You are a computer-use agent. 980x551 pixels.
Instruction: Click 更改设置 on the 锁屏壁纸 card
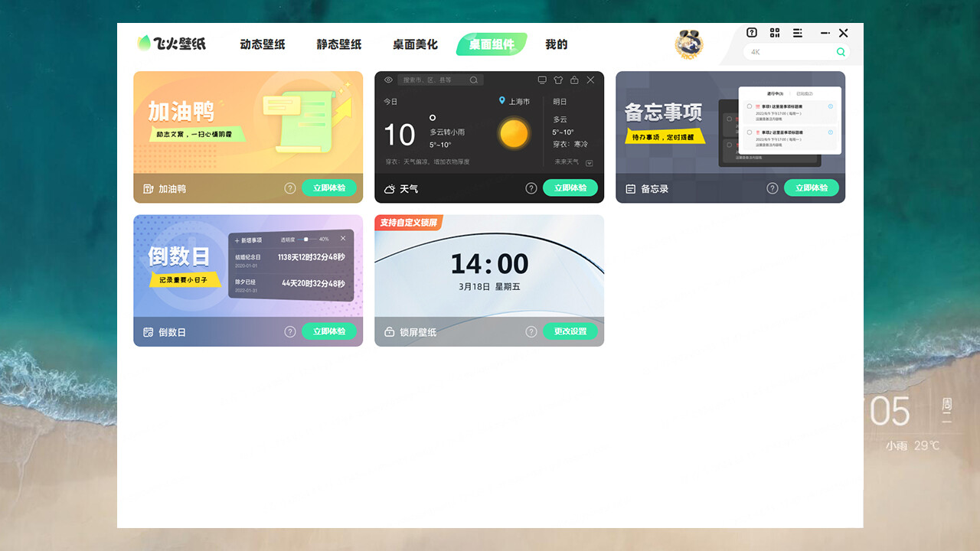[570, 331]
